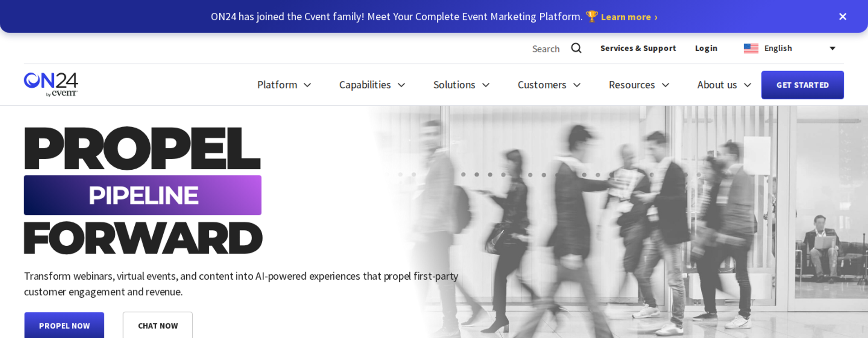
Task: Click the PIPELINE gradient banner
Action: [142, 195]
